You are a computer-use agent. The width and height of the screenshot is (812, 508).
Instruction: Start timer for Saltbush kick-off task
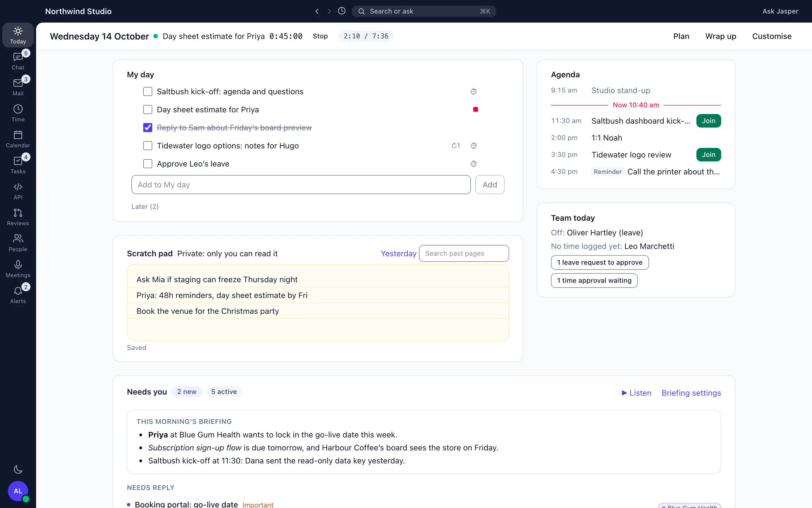[x=473, y=91]
